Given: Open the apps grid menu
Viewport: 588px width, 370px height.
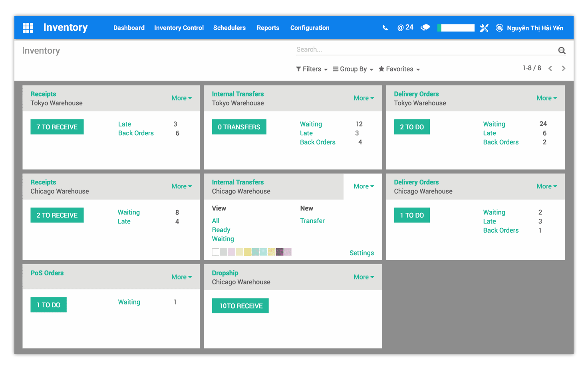Looking at the screenshot, I should (28, 28).
